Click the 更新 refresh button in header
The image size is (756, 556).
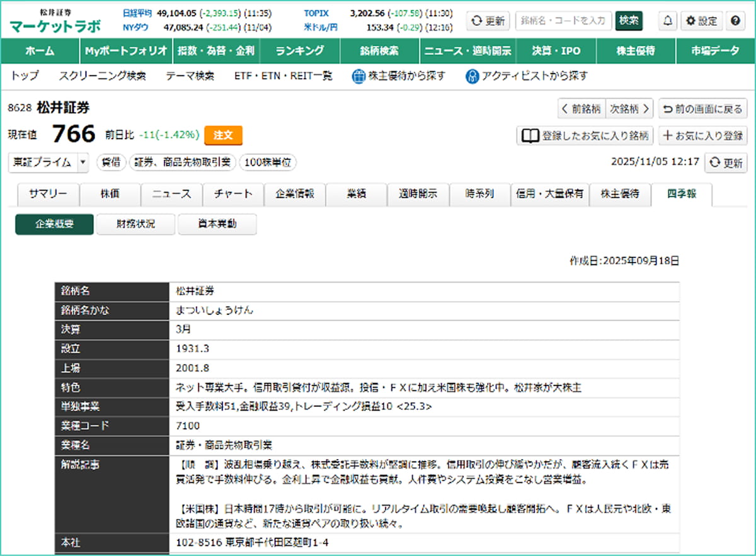pos(488,21)
